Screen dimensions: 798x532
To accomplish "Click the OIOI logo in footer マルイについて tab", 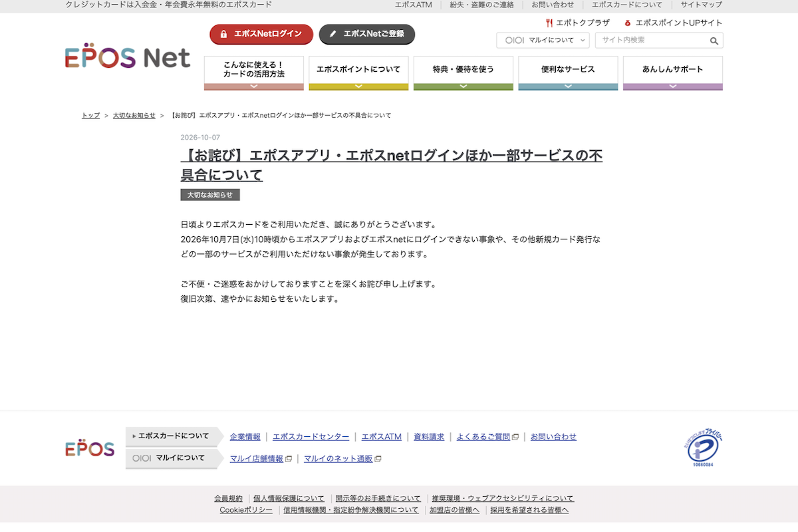I will point(142,458).
